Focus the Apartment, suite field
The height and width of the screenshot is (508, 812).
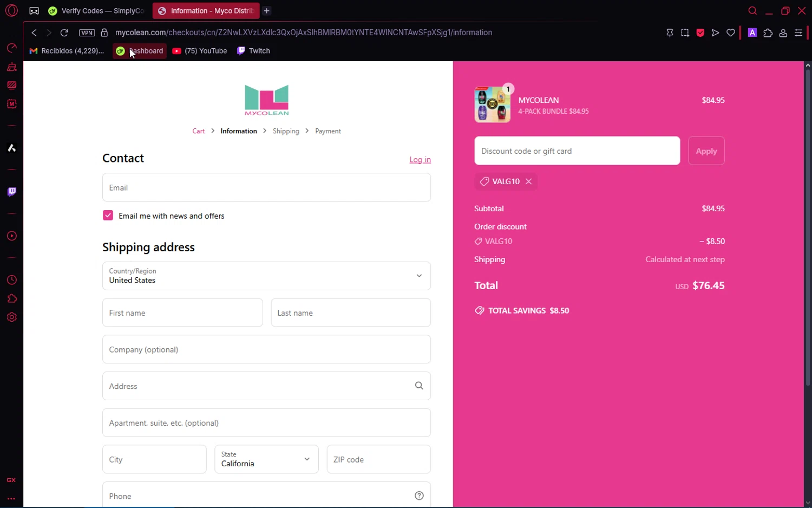266,422
